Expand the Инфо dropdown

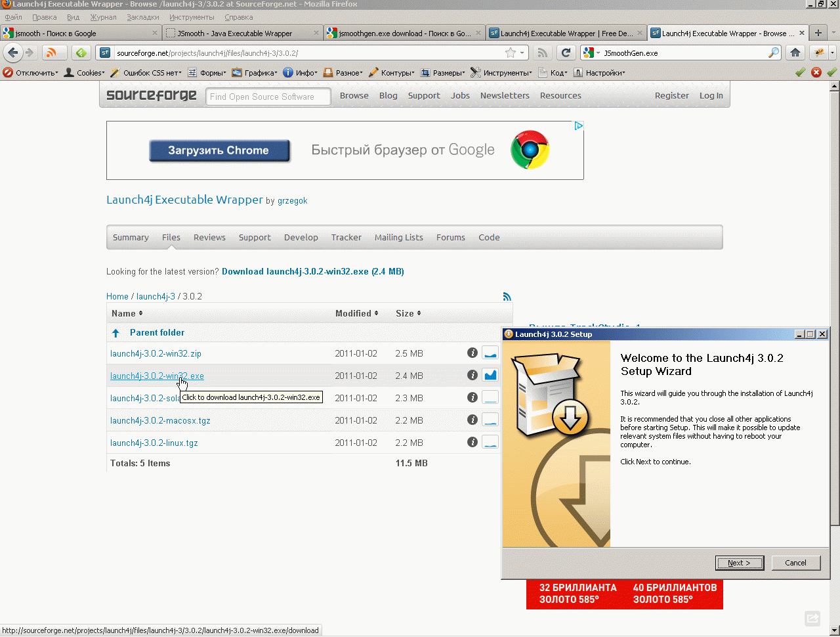click(300, 73)
